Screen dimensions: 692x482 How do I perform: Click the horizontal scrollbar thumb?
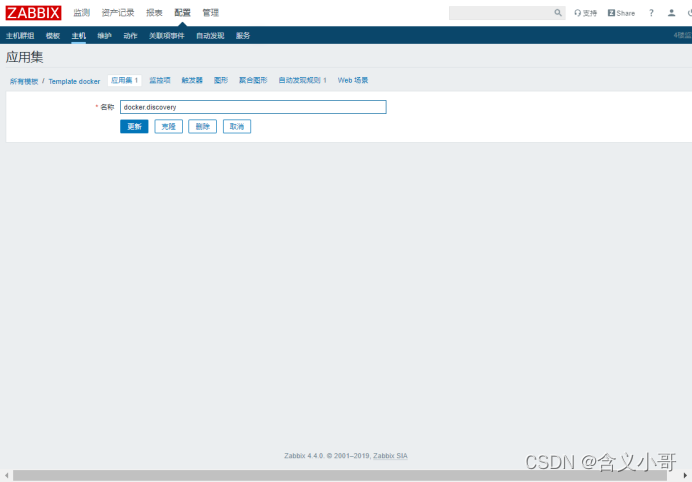coord(340,475)
